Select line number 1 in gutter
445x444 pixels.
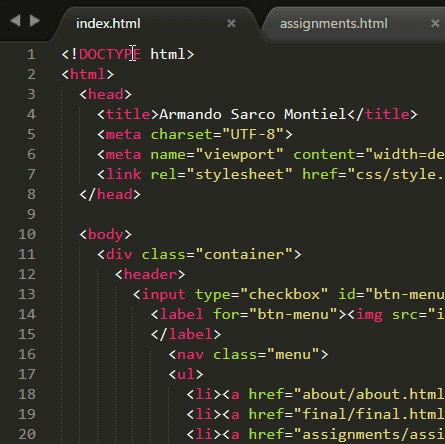(31, 54)
